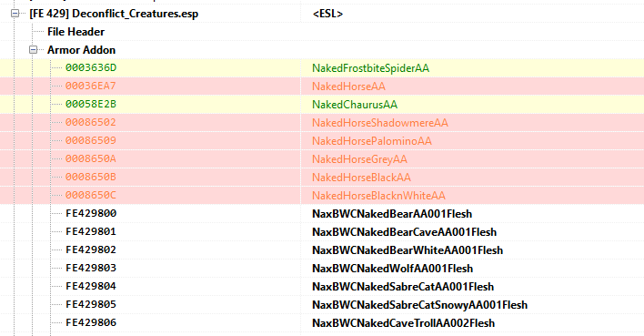Screen dimensions: 644x336
Task: Click the NaxBWCNakedCaveTrollAA002Flesh editor ID
Action: (403, 323)
